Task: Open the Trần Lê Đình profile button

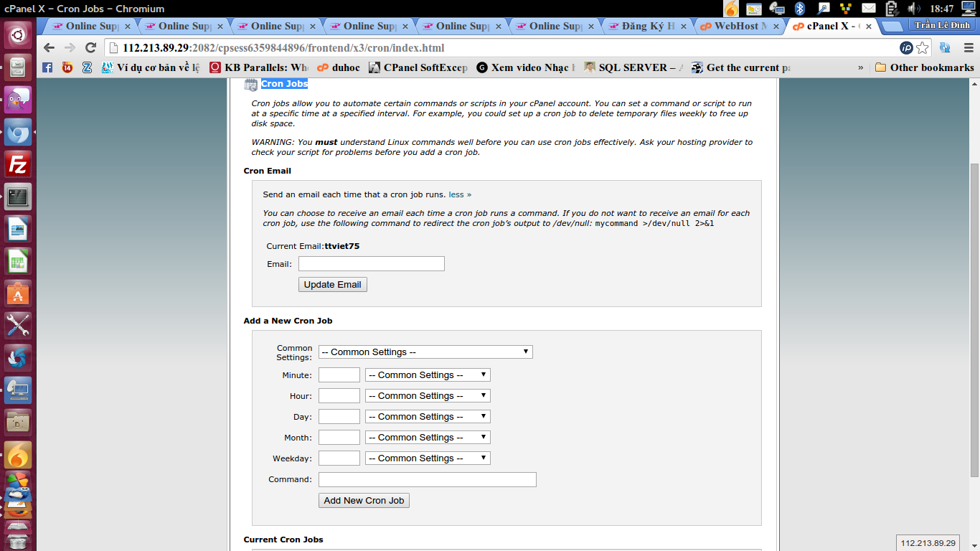Action: (942, 25)
